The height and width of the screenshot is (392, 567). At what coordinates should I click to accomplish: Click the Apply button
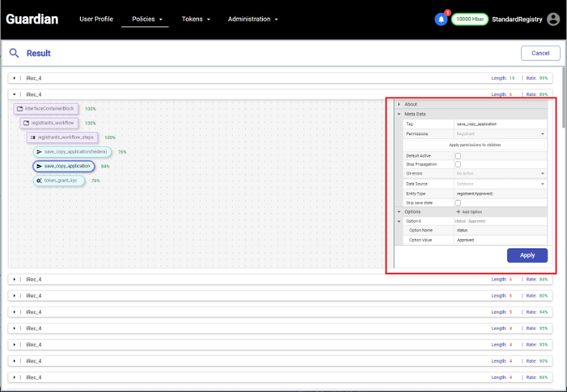[x=527, y=255]
